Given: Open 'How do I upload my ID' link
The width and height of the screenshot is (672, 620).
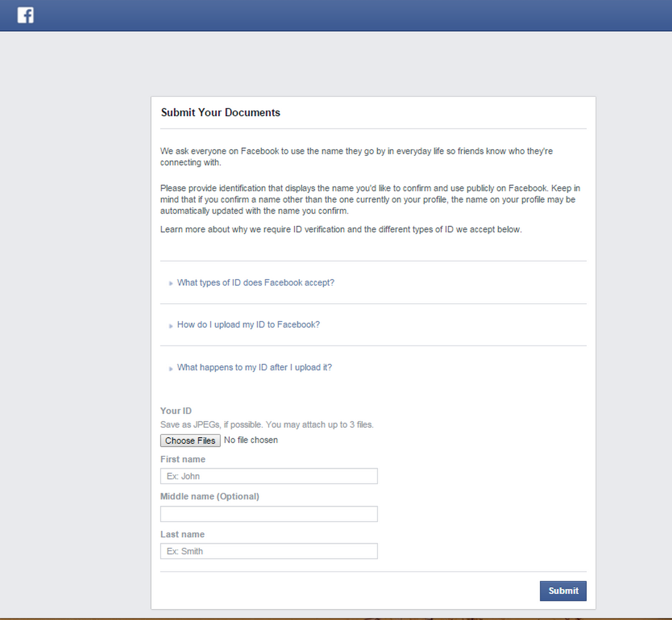Looking at the screenshot, I should pyautogui.click(x=248, y=325).
